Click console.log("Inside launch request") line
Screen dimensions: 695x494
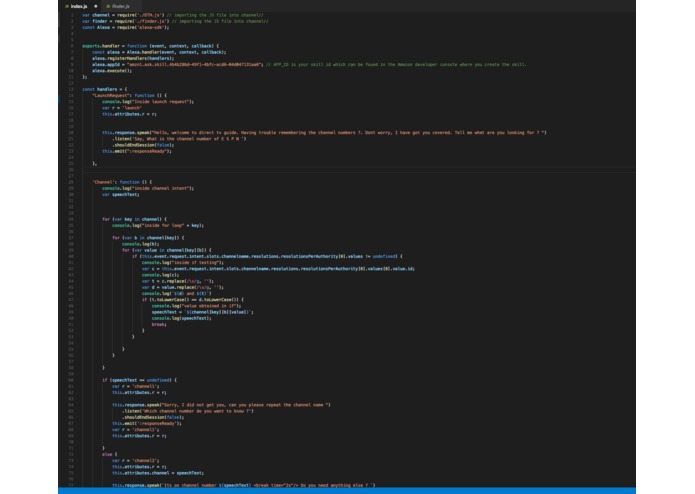coord(148,102)
